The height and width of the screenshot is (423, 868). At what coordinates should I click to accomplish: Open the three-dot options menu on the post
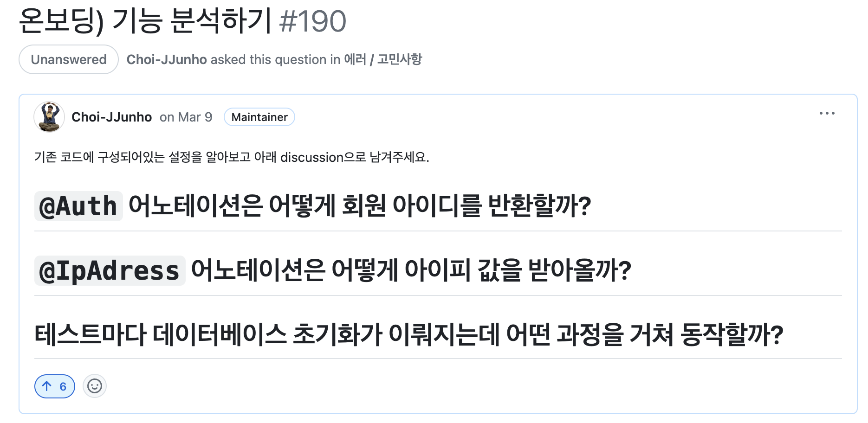pyautogui.click(x=827, y=114)
